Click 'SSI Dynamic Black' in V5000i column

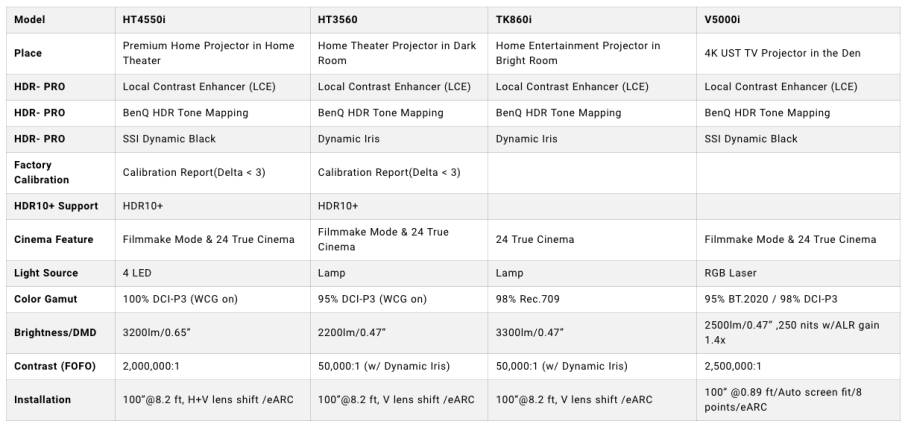coord(751,139)
